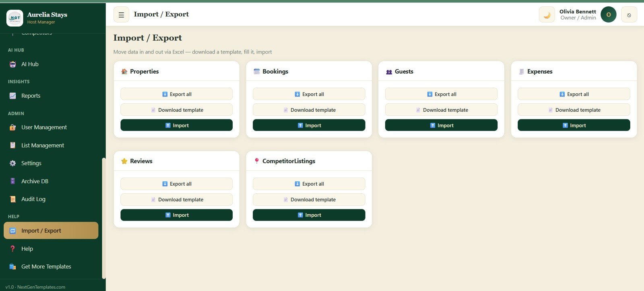Import Bookings data
The image size is (644, 291).
coord(309,125)
